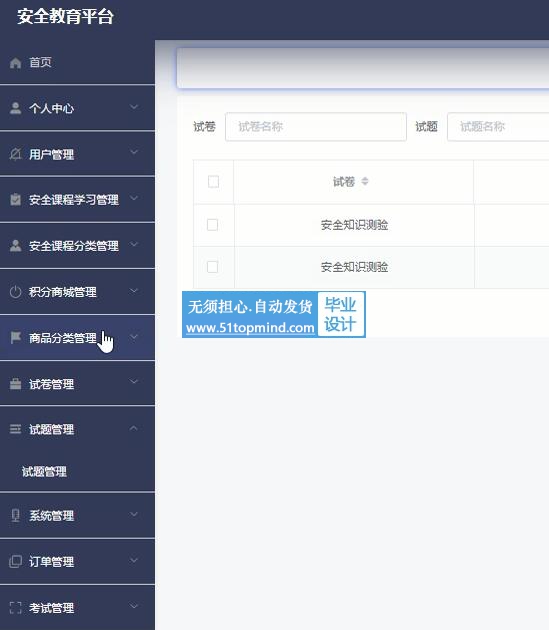Click the first 安全知识测验 cell

pos(354,225)
